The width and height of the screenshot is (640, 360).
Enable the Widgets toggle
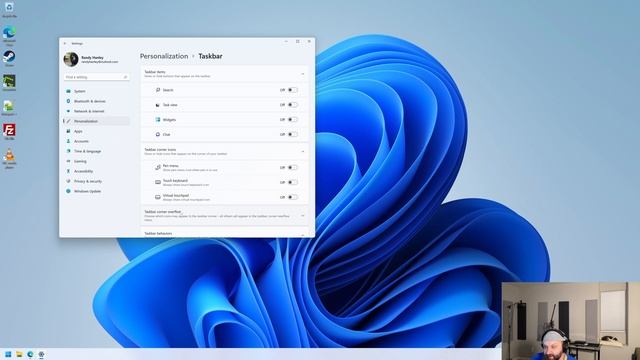tap(293, 120)
